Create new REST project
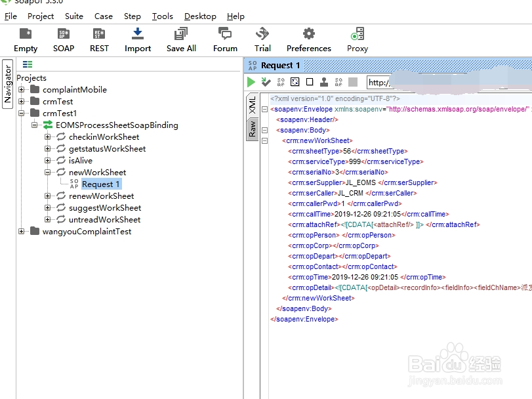This screenshot has height=399, width=532. pyautogui.click(x=99, y=41)
